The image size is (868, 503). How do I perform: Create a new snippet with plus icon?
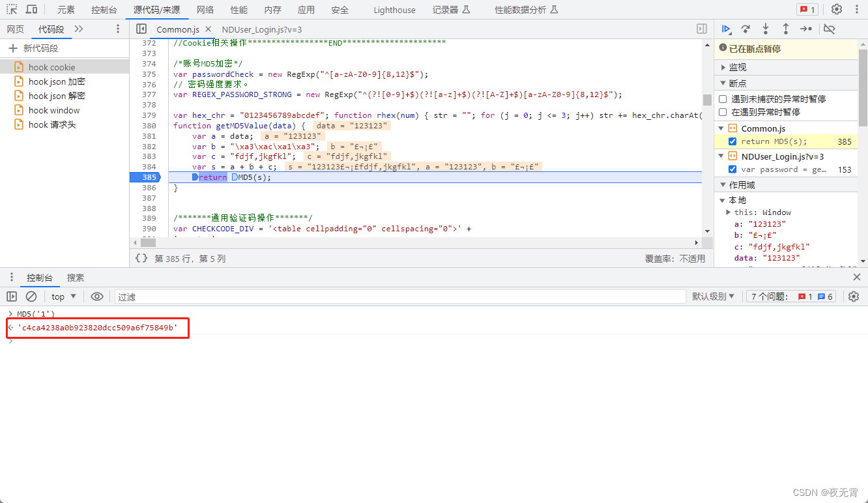pyautogui.click(x=12, y=48)
